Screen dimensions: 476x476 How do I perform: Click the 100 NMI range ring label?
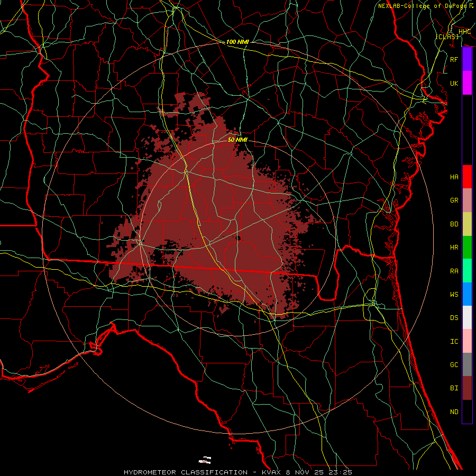[237, 42]
